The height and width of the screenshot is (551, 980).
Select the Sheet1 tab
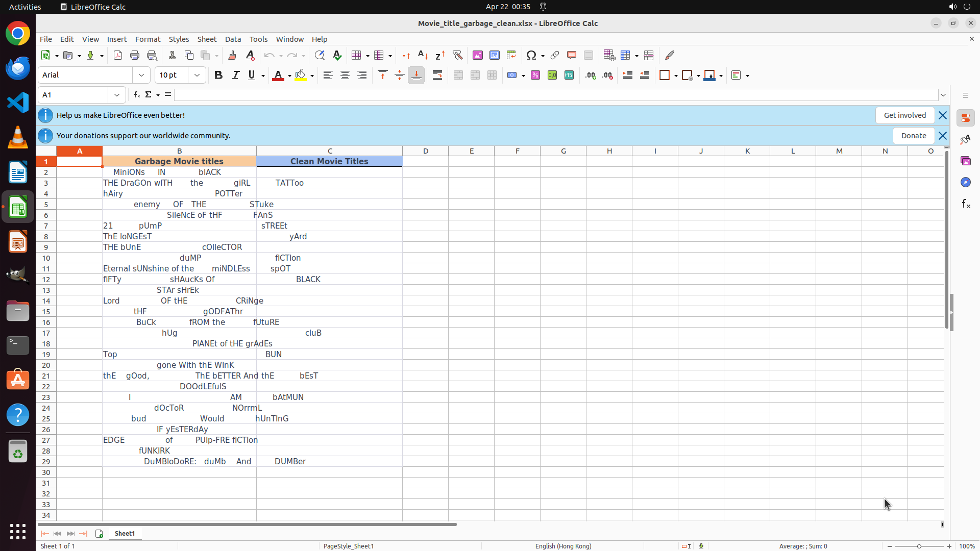point(125,533)
